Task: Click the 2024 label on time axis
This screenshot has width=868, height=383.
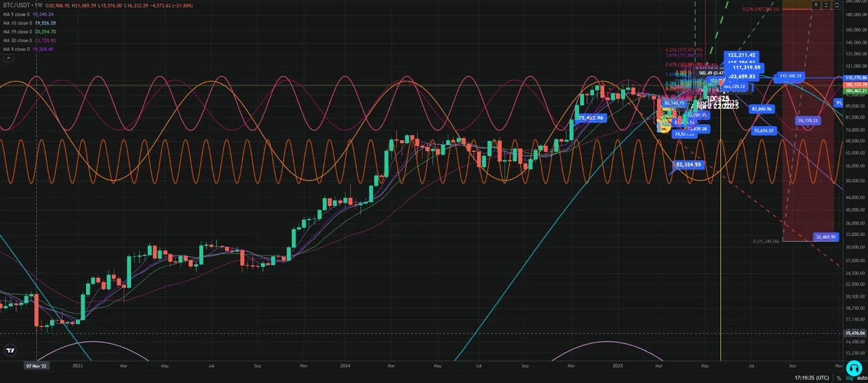Action: click(x=345, y=365)
